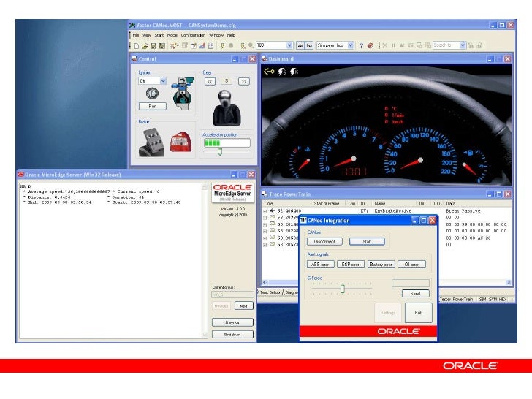Shift gear up with the >> button
The width and height of the screenshot is (532, 399).
[243, 82]
